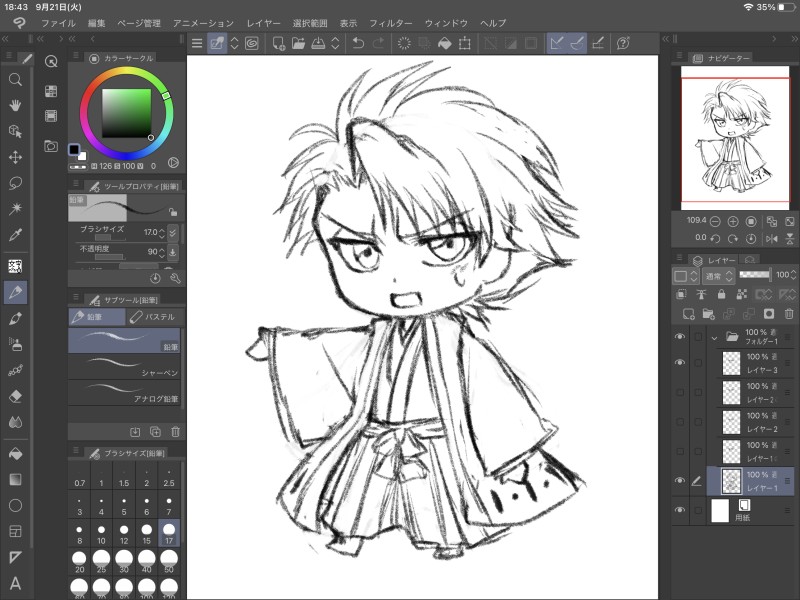Select the Ruler triangle tool
Viewport: 800px width, 600px height.
point(15,557)
